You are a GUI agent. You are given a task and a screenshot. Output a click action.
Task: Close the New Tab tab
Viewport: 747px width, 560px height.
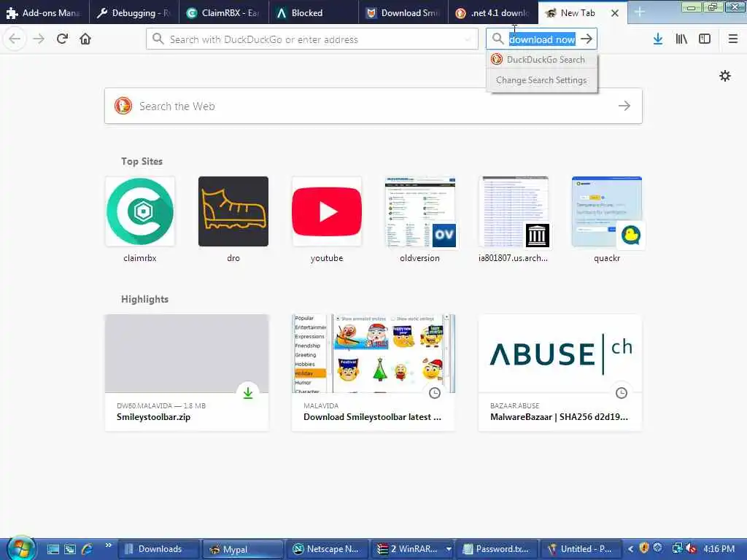tap(615, 13)
